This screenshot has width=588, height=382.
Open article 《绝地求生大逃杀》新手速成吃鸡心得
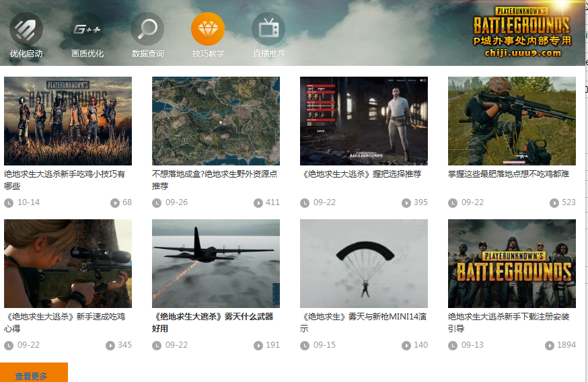[x=65, y=322]
